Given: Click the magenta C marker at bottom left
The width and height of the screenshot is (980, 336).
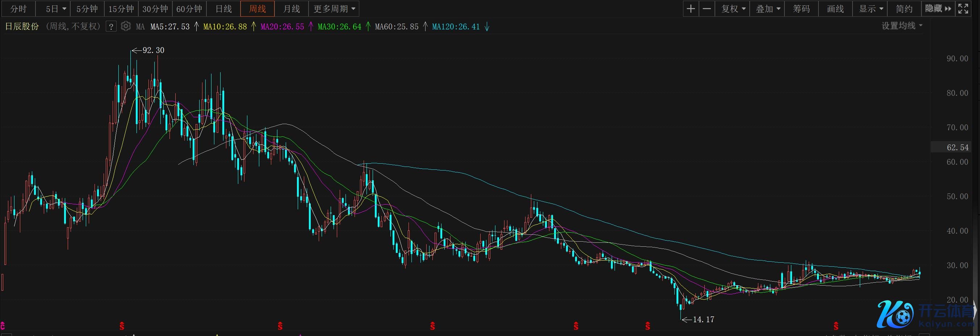Looking at the screenshot, I should pos(3,326).
